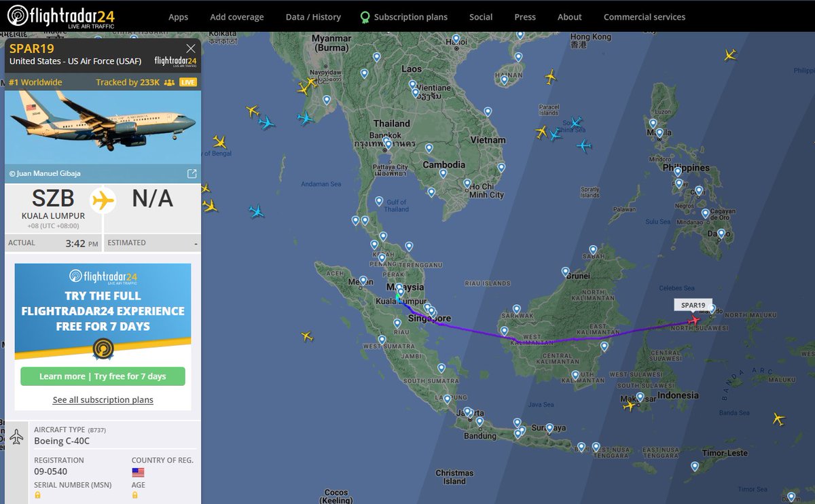Open Data / History menu
Image resolution: width=815 pixels, height=504 pixels.
point(313,17)
